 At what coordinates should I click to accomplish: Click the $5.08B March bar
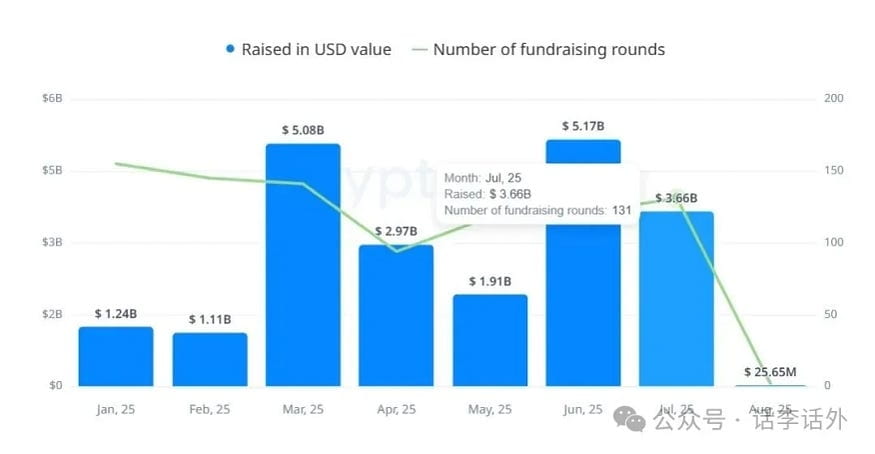click(x=303, y=265)
